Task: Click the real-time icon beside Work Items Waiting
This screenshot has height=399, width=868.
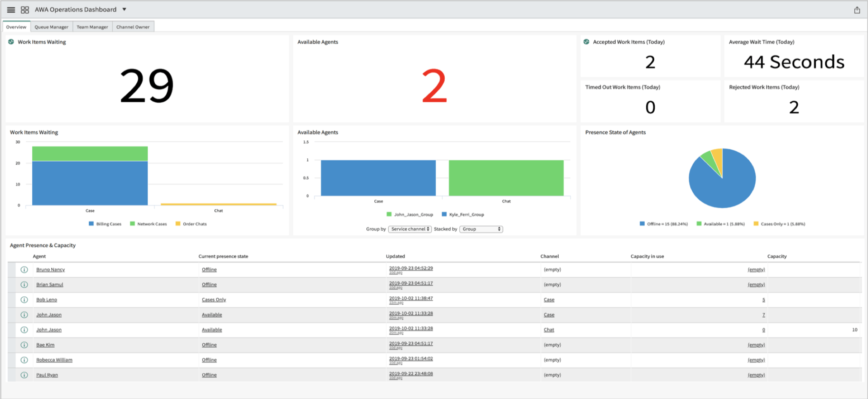Action: pos(11,42)
